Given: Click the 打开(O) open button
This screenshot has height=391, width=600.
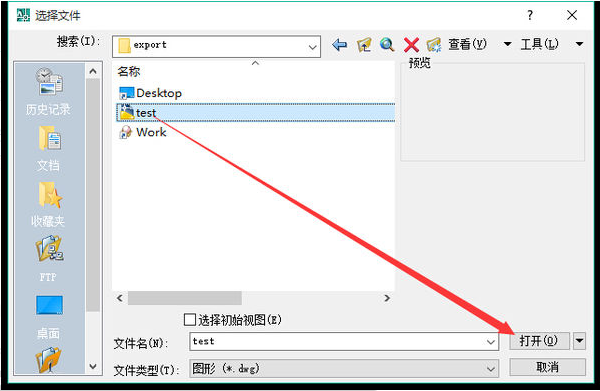Looking at the screenshot, I should coord(539,340).
